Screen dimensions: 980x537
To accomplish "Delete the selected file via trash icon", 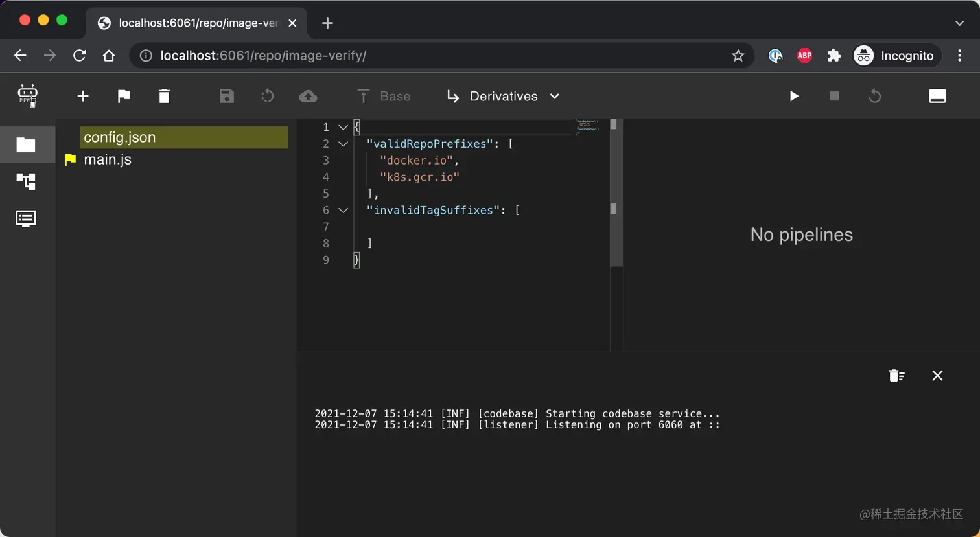I will click(164, 96).
